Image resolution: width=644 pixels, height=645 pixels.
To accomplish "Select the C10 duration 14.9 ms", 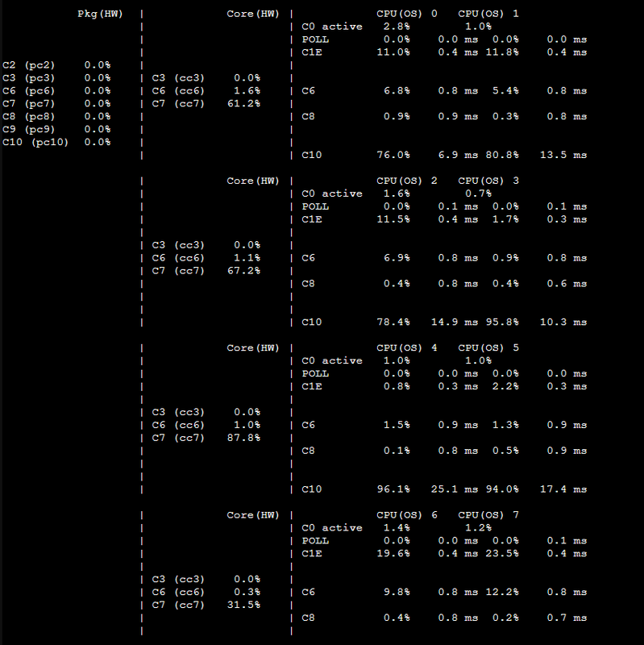I will [455, 322].
